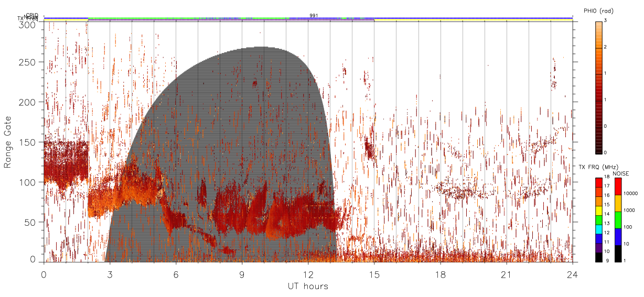Click the "991" CPID label at top
The image size is (644, 297).
[314, 15]
